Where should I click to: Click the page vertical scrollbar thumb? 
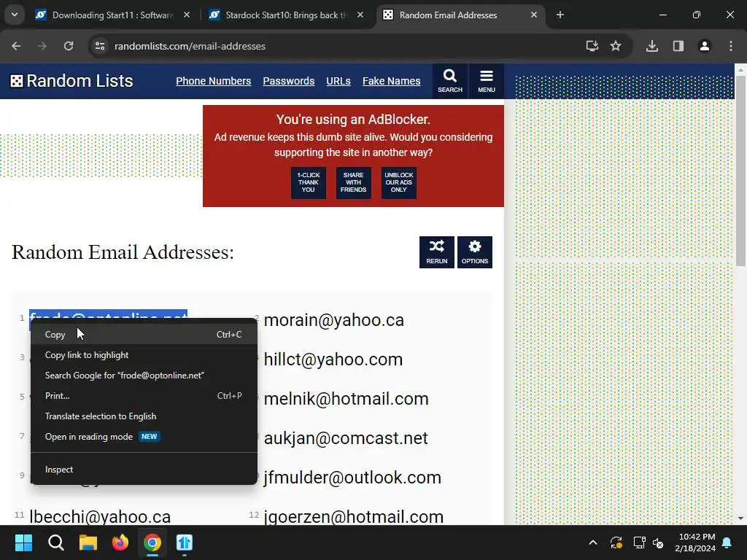pos(740,171)
